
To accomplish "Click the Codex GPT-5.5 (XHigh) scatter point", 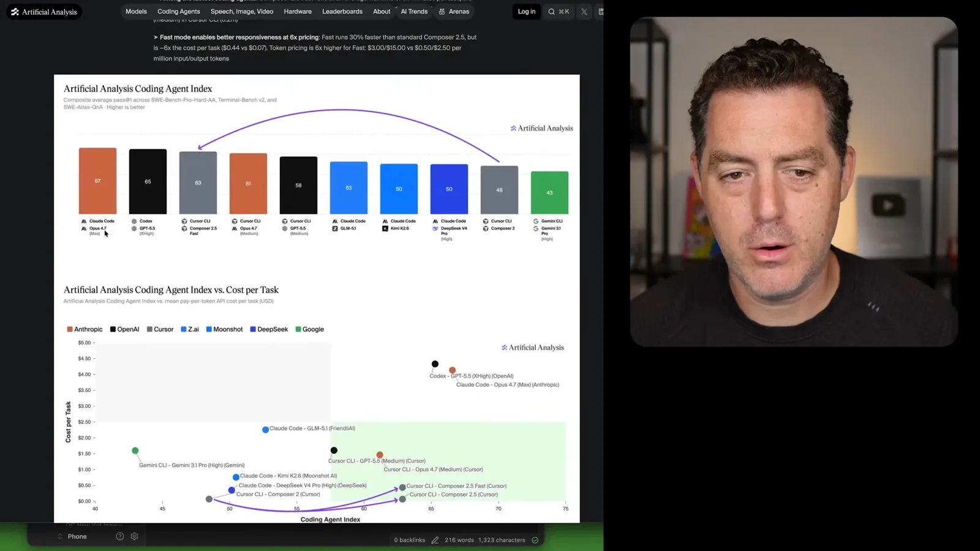I will (x=435, y=364).
